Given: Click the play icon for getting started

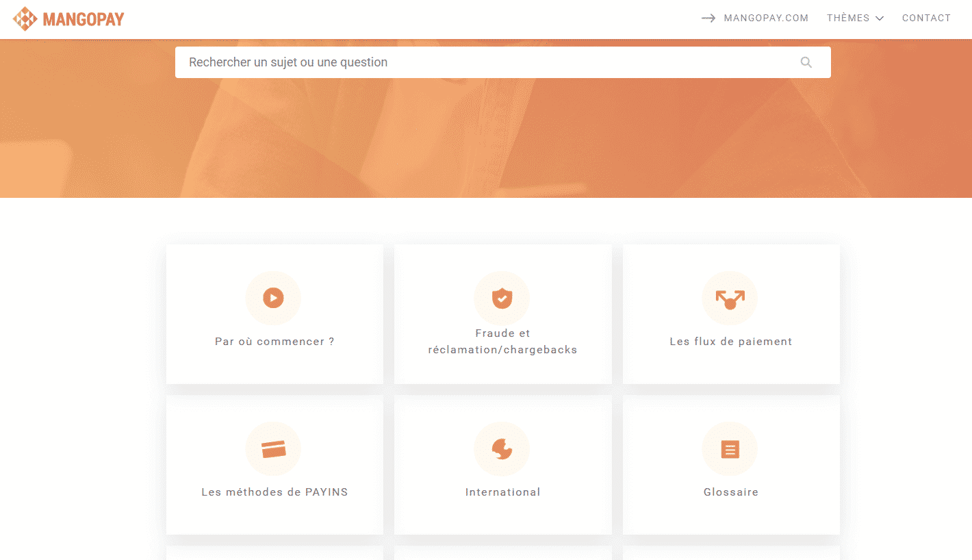Looking at the screenshot, I should [273, 298].
